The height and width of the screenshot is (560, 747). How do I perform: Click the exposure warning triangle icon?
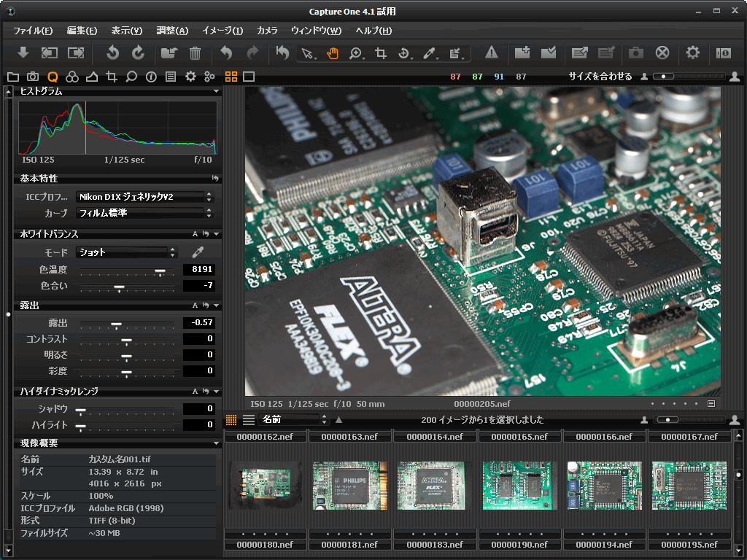click(492, 52)
